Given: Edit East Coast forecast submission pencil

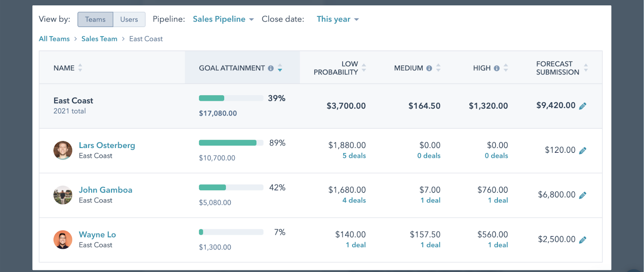Looking at the screenshot, I should click(x=582, y=106).
